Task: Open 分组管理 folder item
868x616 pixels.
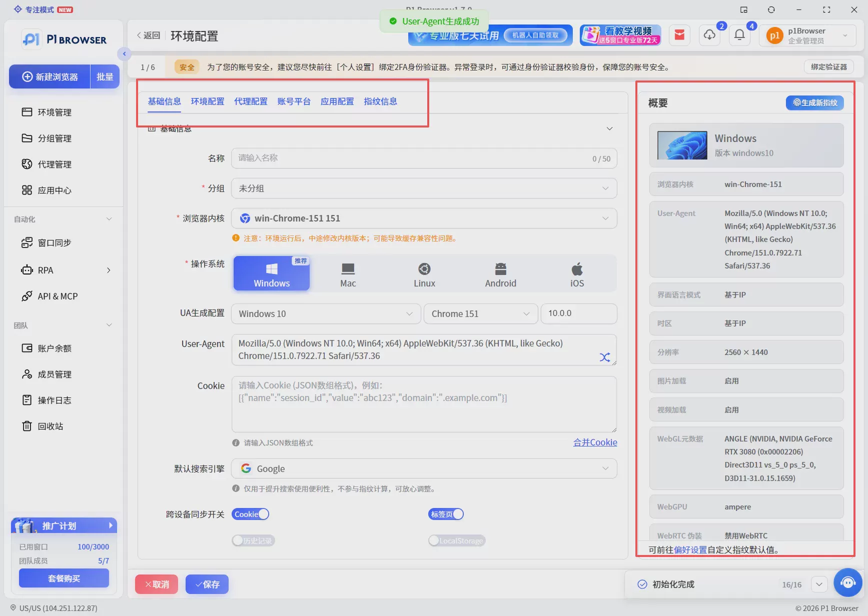Action: click(x=47, y=138)
